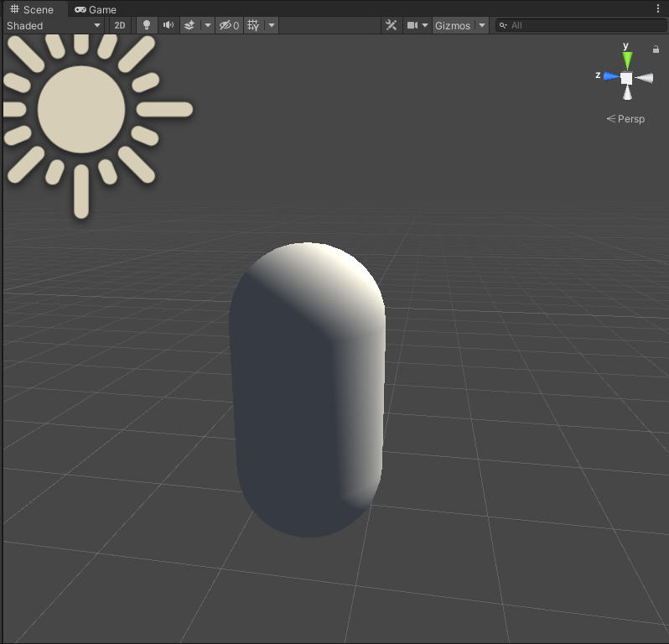Open the component editor tools icon

[x=392, y=26]
